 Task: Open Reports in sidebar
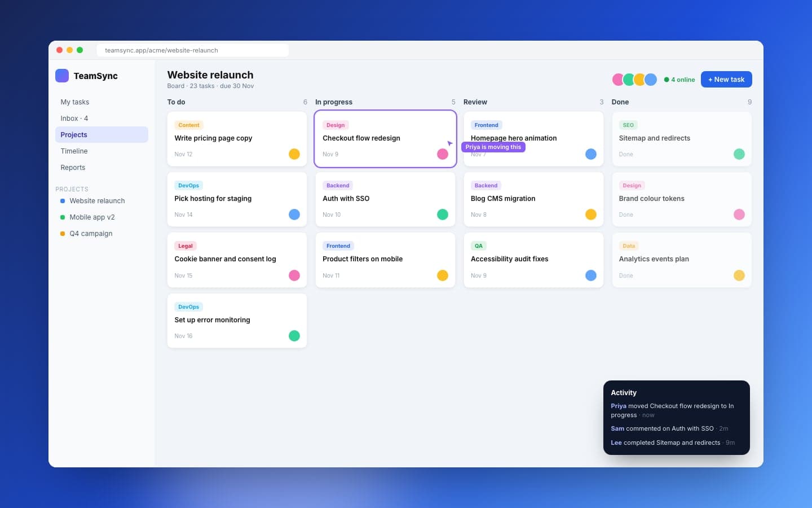pyautogui.click(x=101, y=168)
